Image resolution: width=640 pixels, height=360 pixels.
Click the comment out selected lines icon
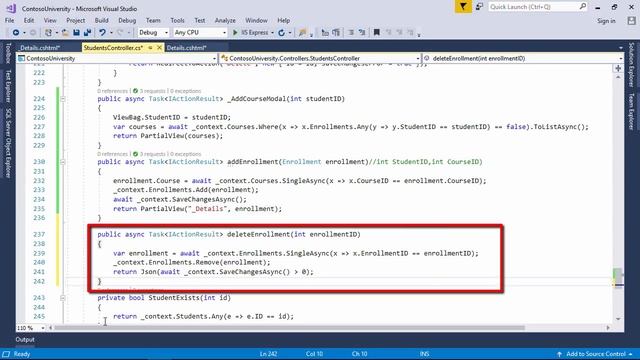351,32
